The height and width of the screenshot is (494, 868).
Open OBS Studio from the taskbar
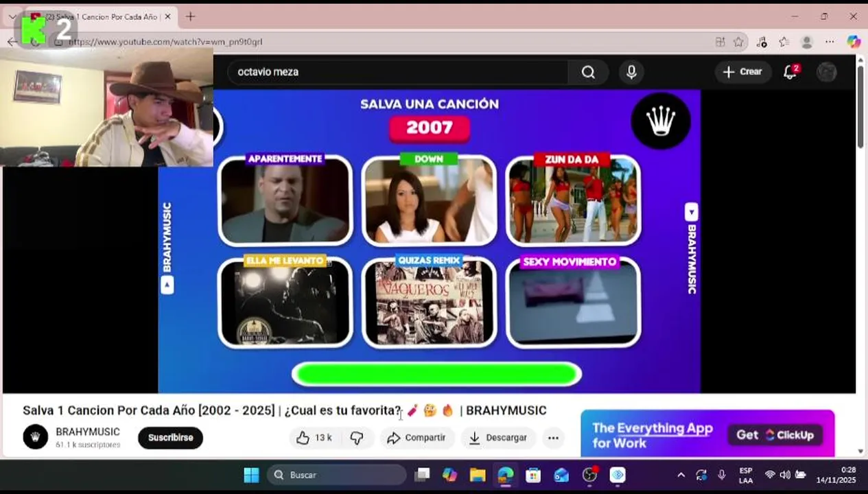tap(590, 475)
